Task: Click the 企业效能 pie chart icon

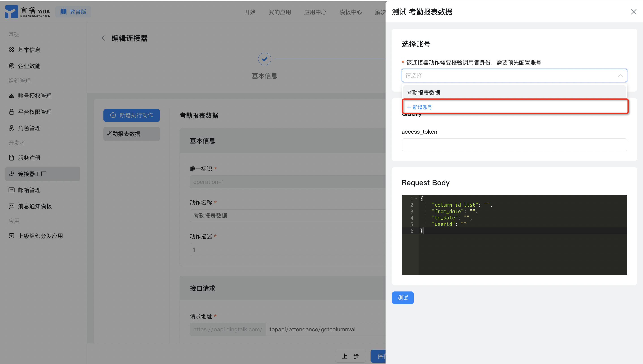Action: pos(11,66)
